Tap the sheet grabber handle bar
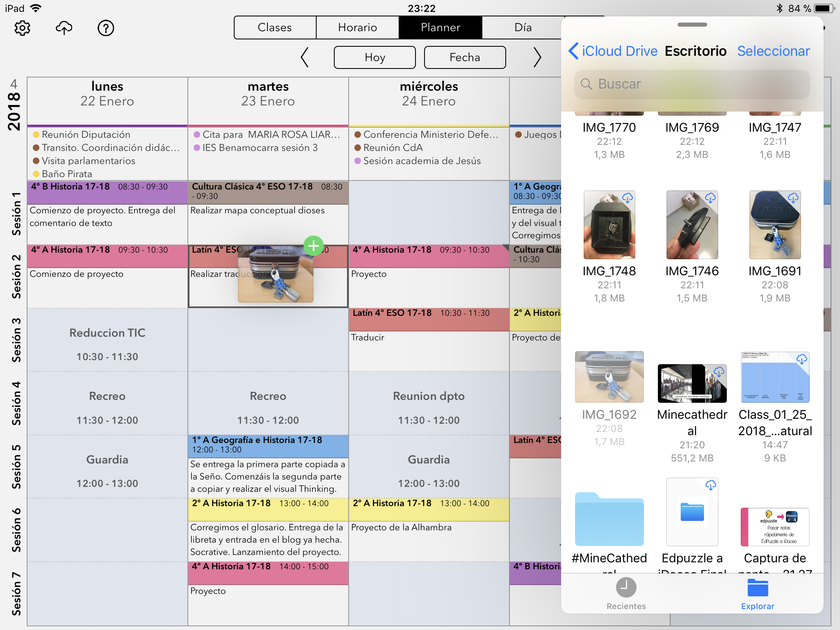The width and height of the screenshot is (840, 630). [692, 25]
